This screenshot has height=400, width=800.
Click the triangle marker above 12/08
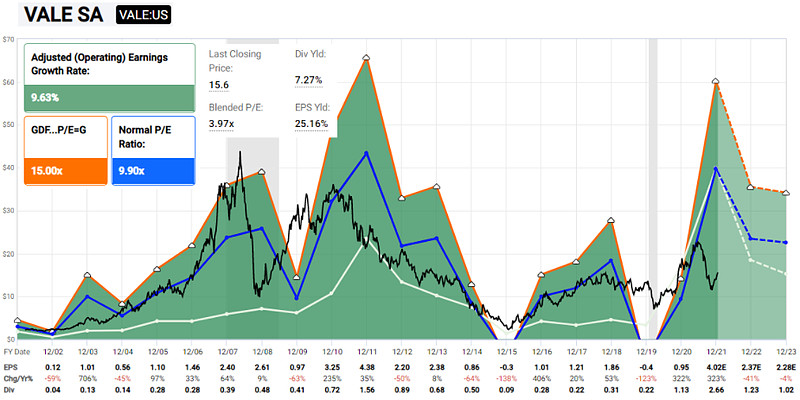pos(262,171)
